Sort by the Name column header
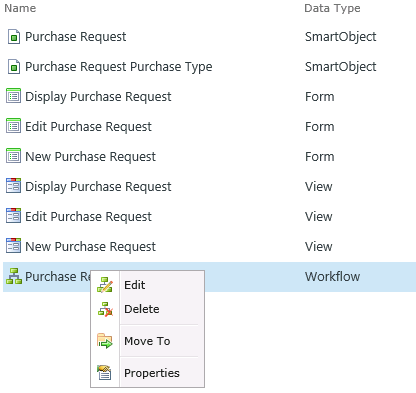The image size is (416, 393). pos(20,8)
